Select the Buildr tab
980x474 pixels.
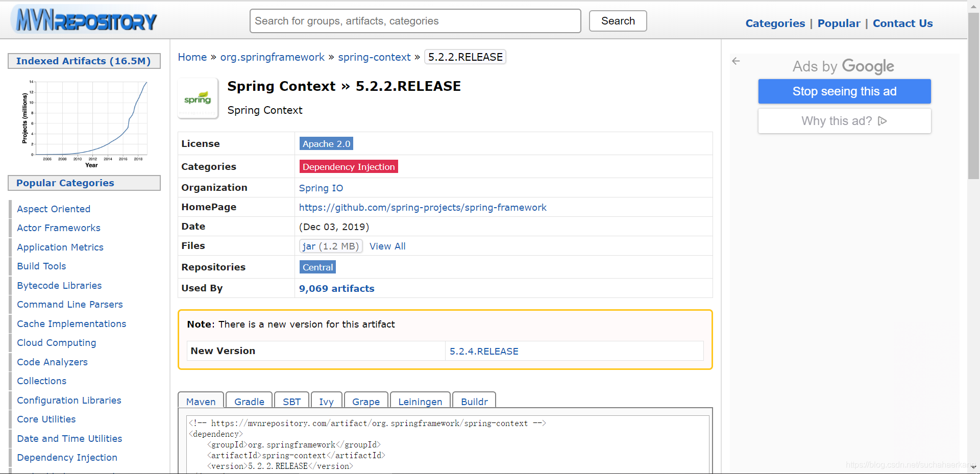tap(474, 401)
